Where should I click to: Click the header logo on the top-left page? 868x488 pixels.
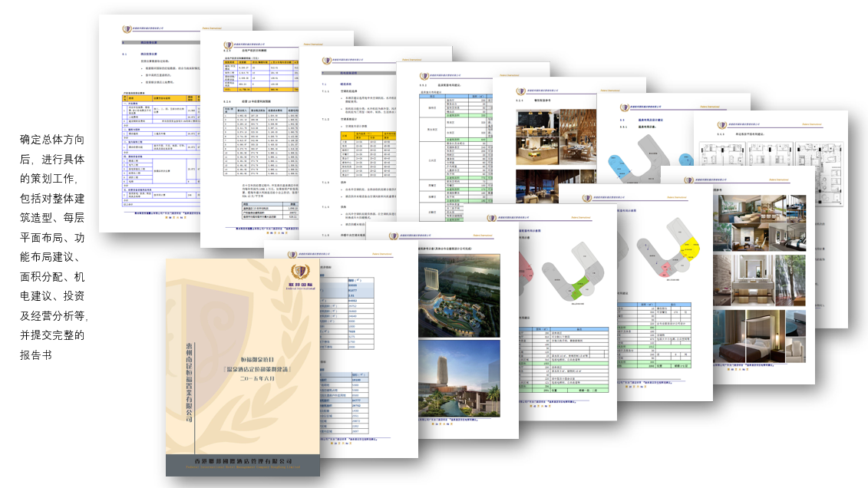[128, 29]
